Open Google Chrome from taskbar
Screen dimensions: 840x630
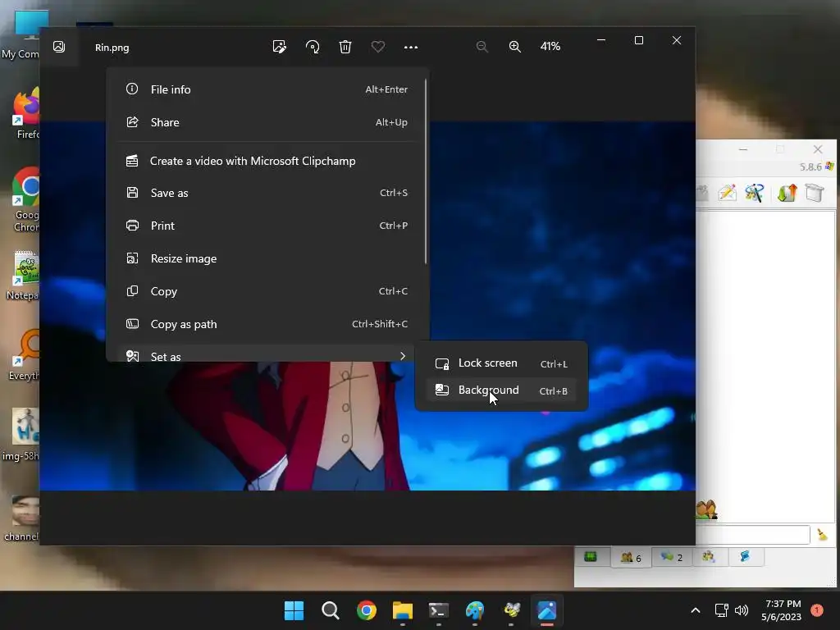(x=367, y=610)
